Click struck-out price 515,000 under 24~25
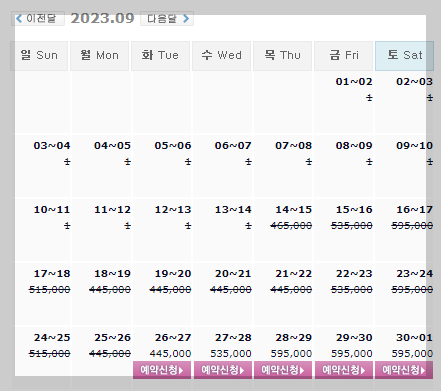Screen dimensions: 441x391 point(50,353)
